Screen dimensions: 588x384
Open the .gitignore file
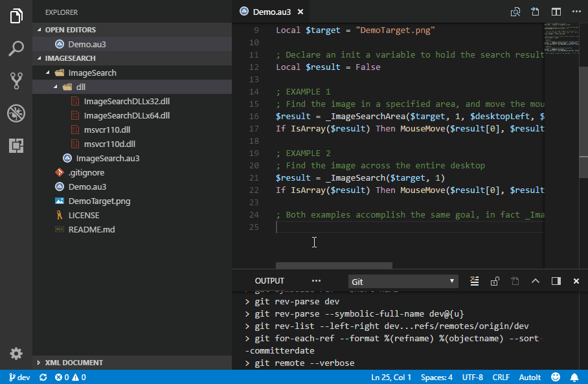132,172
